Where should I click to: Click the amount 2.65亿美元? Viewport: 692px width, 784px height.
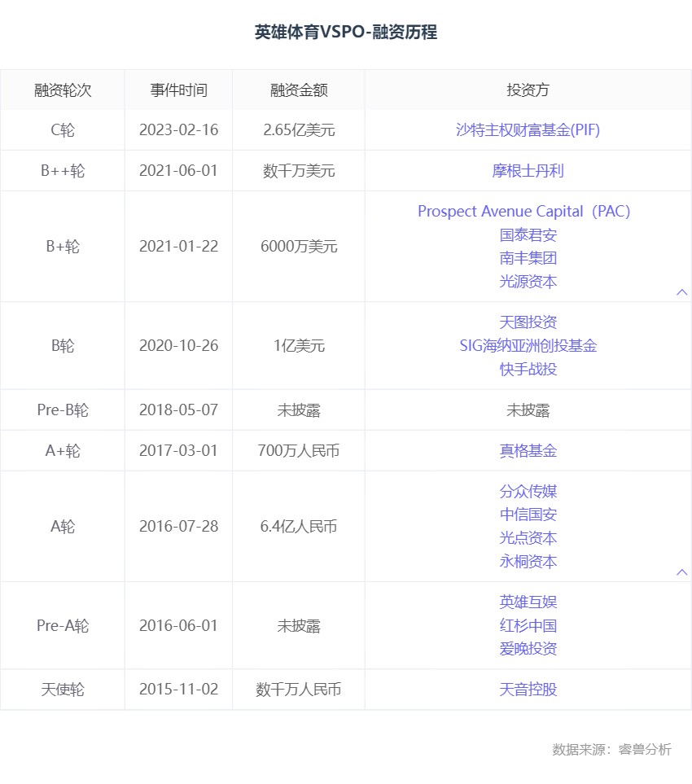tap(299, 130)
